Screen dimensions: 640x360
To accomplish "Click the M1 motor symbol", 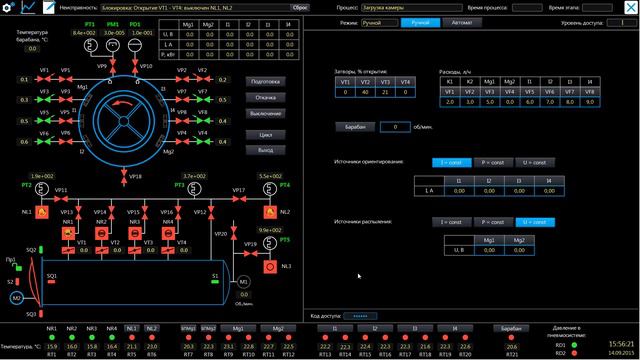I will 243,282.
